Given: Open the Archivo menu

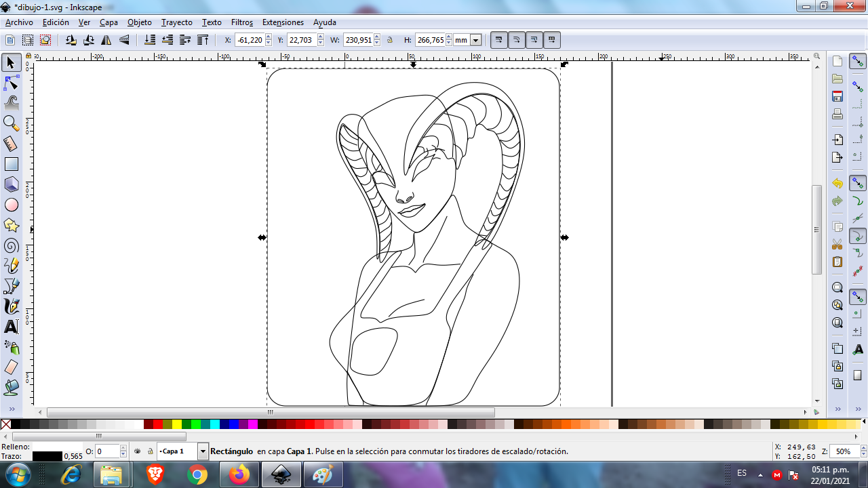Looking at the screenshot, I should 19,22.
